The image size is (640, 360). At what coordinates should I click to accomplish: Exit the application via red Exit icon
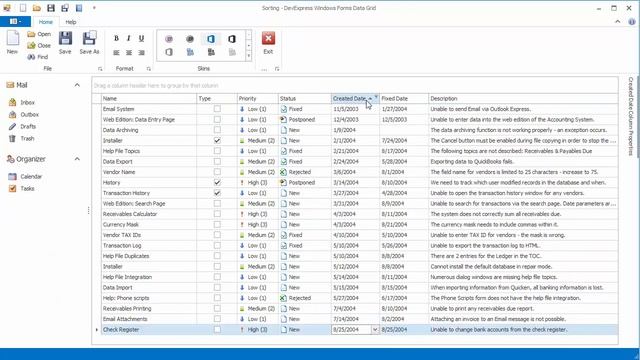coord(268,42)
